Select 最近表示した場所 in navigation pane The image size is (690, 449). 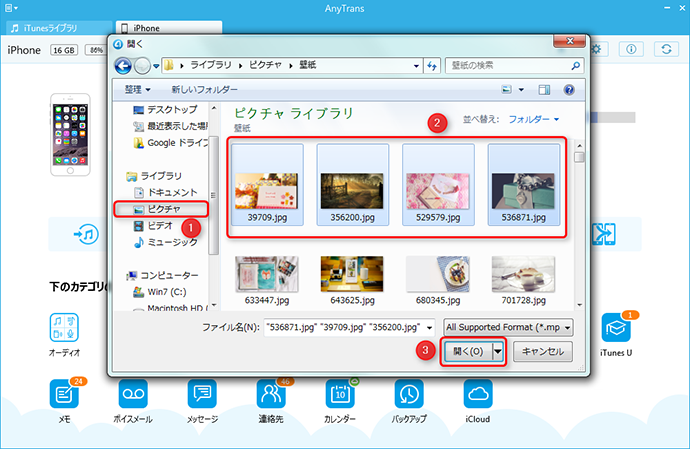pos(171,126)
